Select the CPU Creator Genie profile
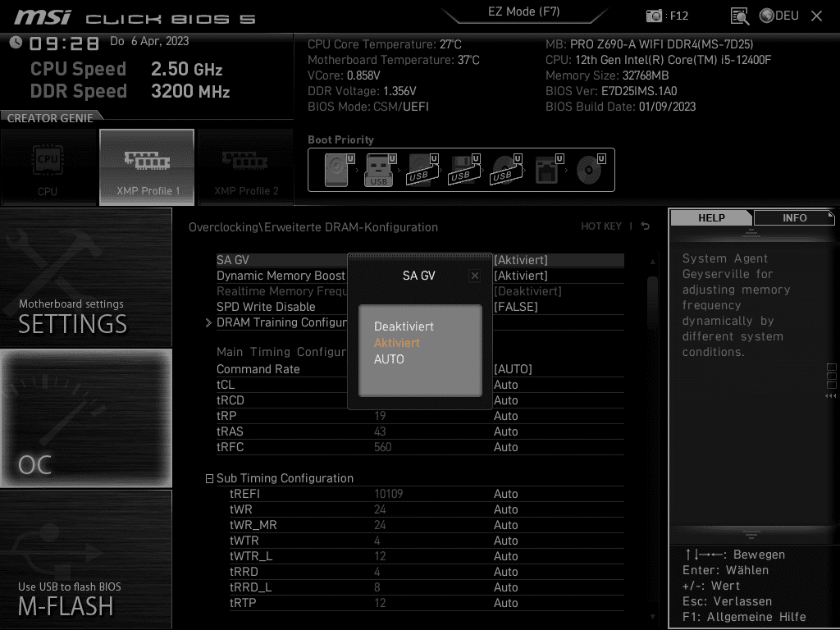The height and width of the screenshot is (630, 840). [x=48, y=167]
